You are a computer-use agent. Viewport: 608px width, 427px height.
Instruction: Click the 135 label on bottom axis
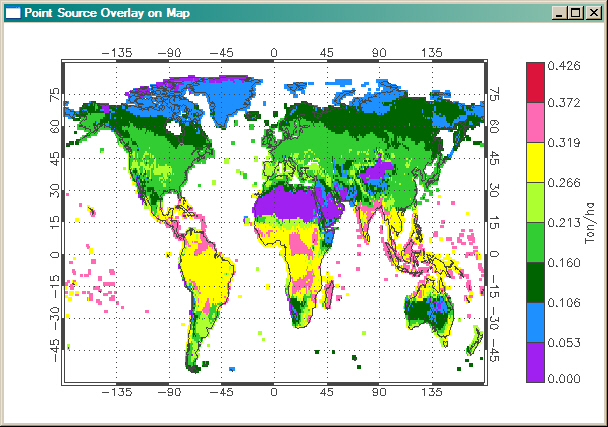tap(432, 393)
